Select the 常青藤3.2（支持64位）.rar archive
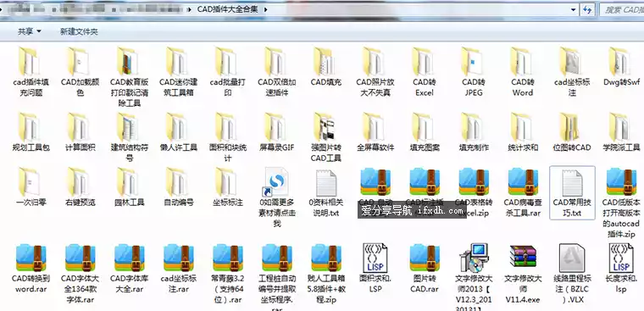Image resolution: width=644 pixels, height=311 pixels. 228,274
